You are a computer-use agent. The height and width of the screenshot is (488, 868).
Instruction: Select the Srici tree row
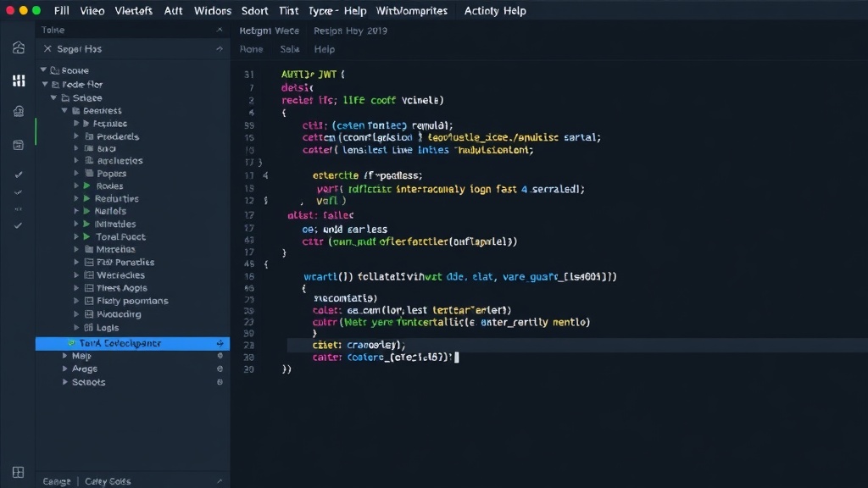click(133, 148)
